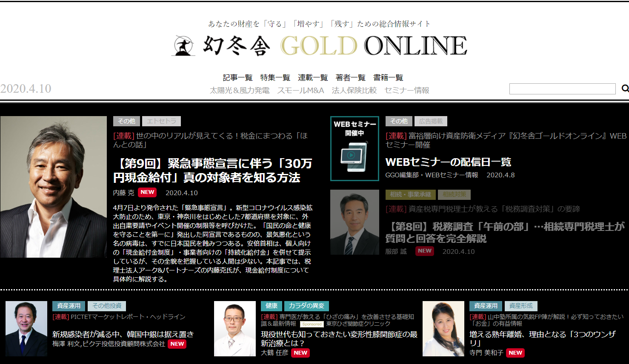Click the 資産形成 category tag
Image resolution: width=629 pixels, height=364 pixels.
(521, 306)
